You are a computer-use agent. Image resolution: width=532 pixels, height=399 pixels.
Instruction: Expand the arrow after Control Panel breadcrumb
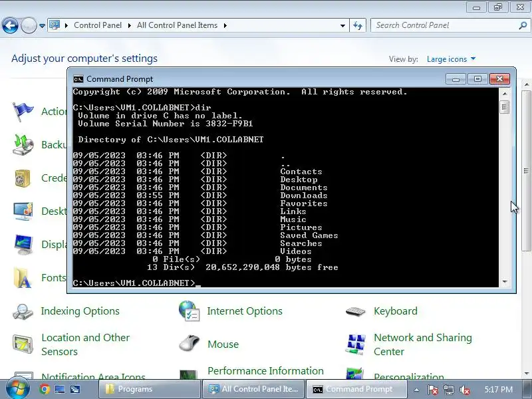tap(129, 25)
